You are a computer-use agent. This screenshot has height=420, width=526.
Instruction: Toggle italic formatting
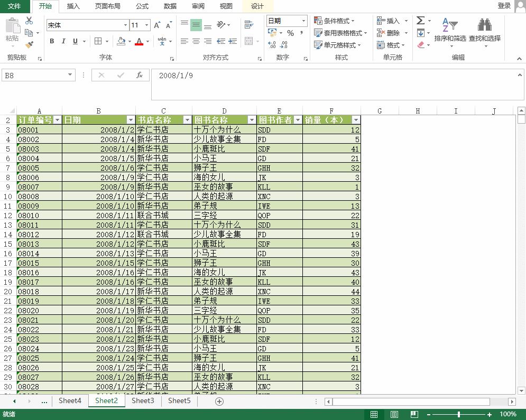click(x=63, y=41)
